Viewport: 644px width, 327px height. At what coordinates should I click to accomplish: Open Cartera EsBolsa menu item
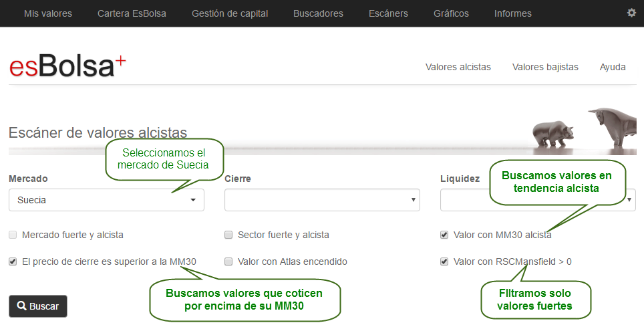tap(132, 13)
